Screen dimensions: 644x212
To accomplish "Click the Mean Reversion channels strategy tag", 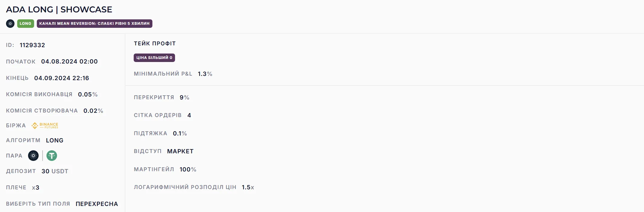I will click(94, 24).
